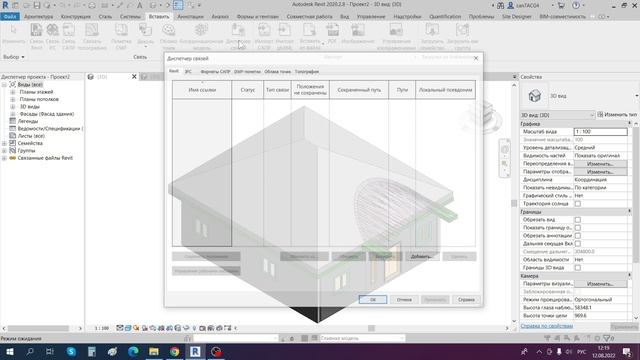Expand the Фасады (Фасад здания) tree node

click(12, 114)
